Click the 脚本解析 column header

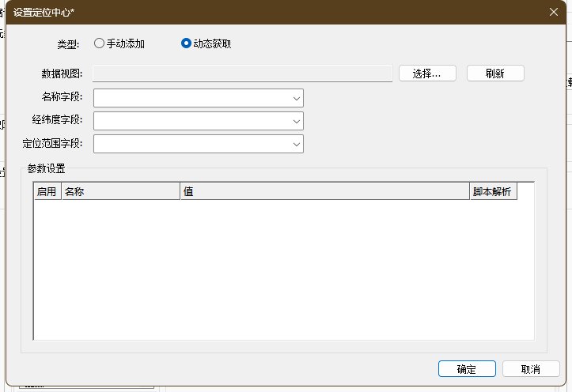[x=492, y=192]
